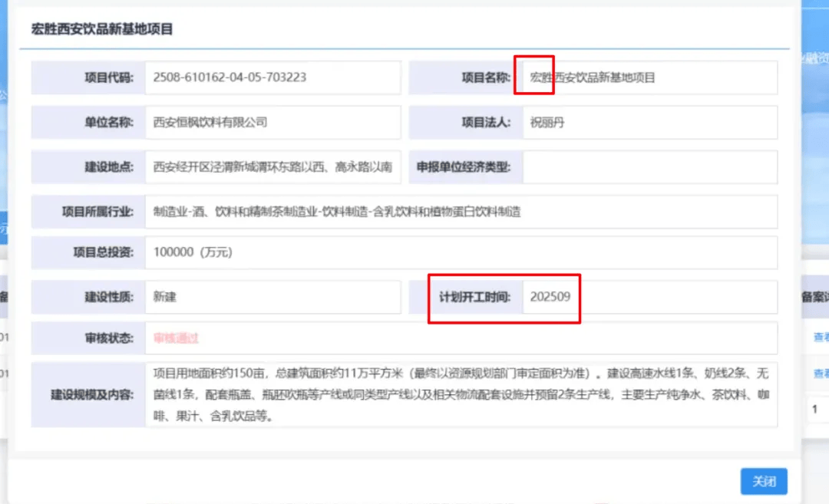Click the 建设地点 label
829x504 pixels.
pyautogui.click(x=109, y=167)
